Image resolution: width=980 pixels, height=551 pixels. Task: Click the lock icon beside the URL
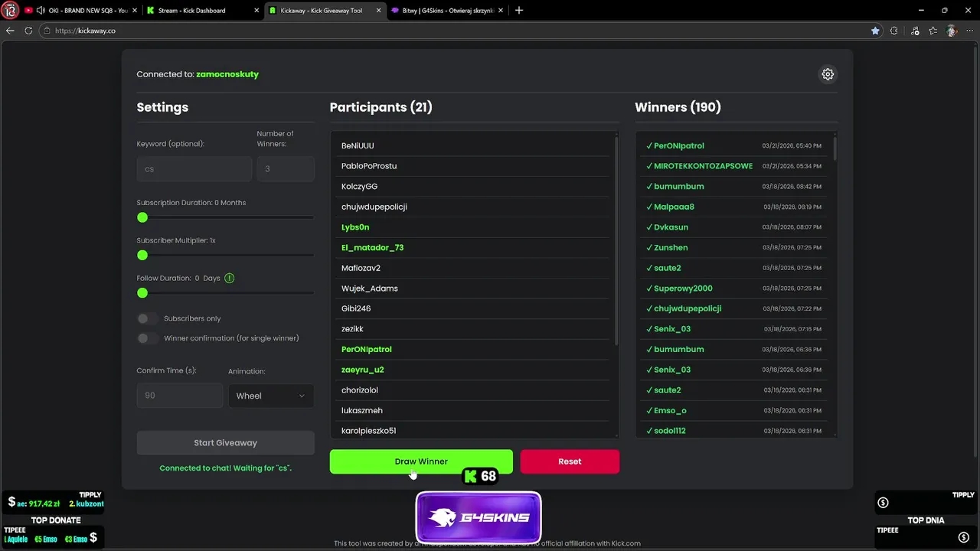(x=47, y=31)
